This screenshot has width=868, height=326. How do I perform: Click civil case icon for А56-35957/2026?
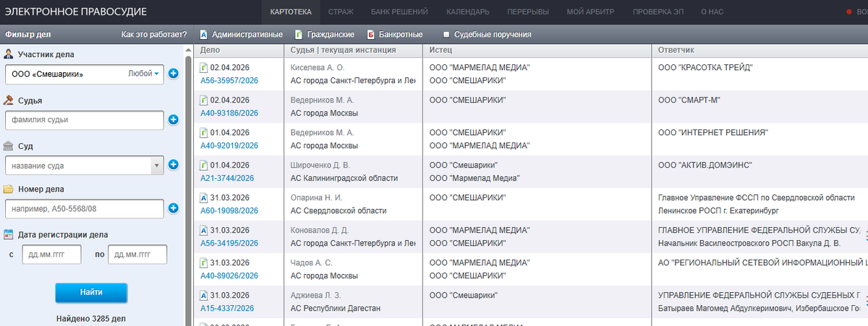click(204, 68)
